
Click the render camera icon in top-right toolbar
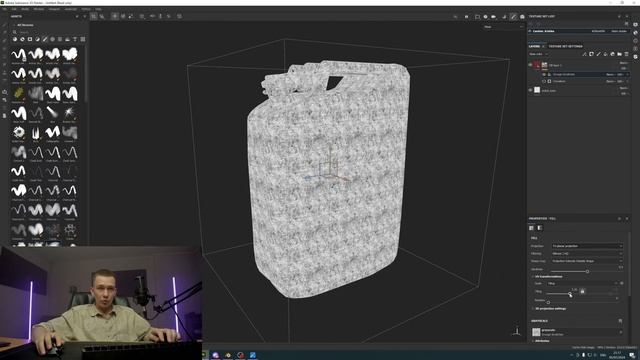coord(494,16)
